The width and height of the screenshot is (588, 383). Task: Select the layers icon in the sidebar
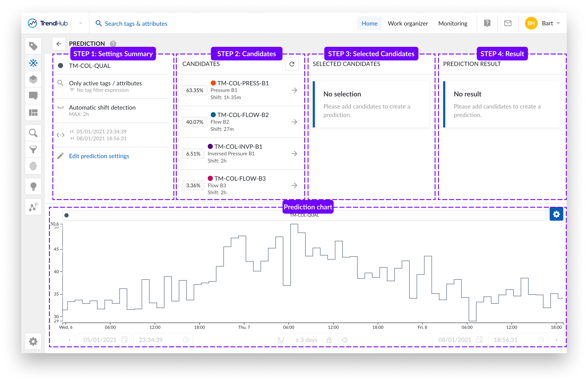tap(33, 79)
